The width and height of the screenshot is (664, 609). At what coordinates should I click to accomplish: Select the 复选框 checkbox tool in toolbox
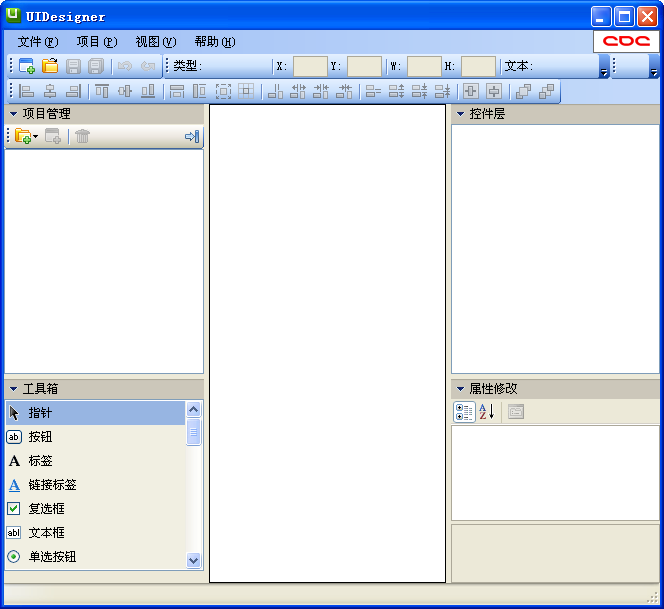pos(46,509)
